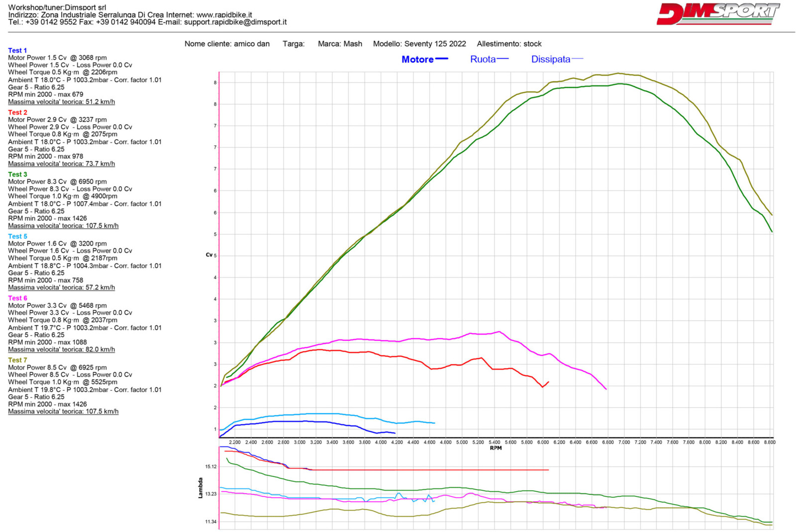This screenshot has width=796, height=532.
Task: Click the 82.0 km/h theoretical speed link
Action: tap(61, 350)
